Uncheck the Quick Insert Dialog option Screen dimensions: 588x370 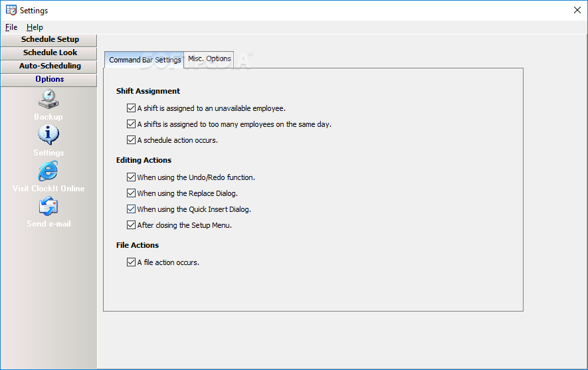(131, 209)
